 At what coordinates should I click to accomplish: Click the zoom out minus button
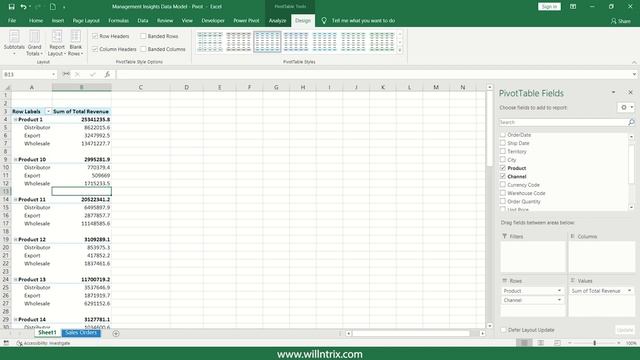coord(570,343)
